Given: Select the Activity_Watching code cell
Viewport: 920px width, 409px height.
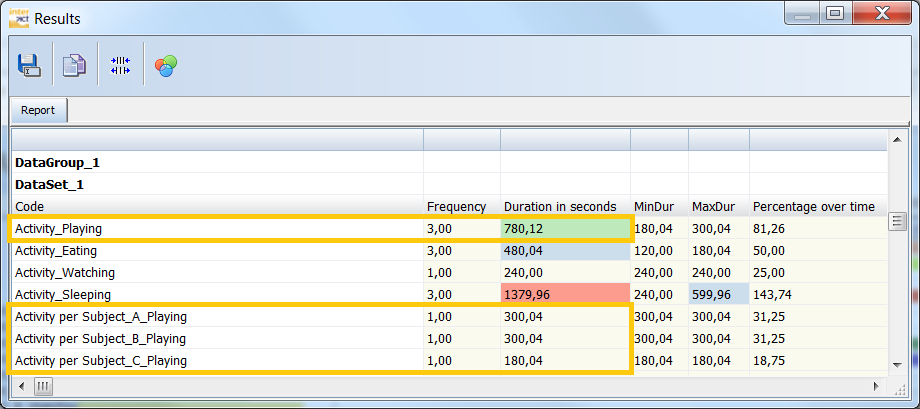Looking at the screenshot, I should coord(217,272).
